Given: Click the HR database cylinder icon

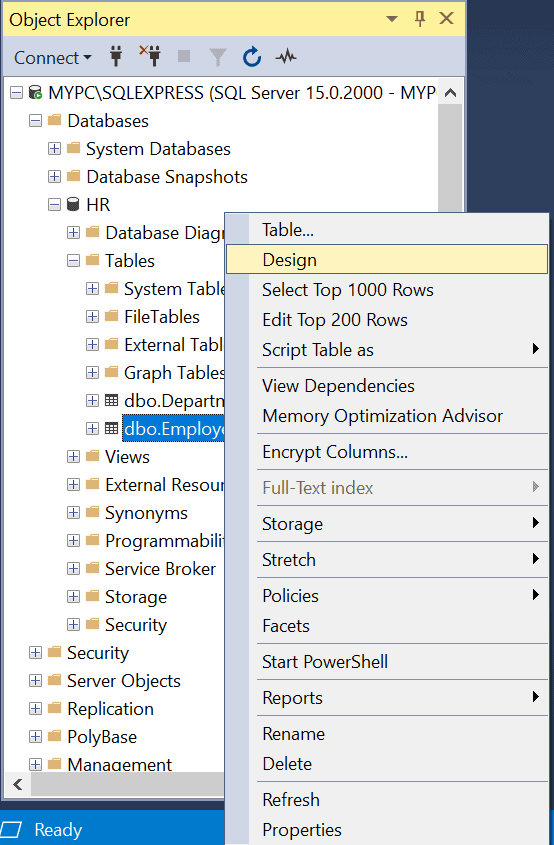Looking at the screenshot, I should click(x=72, y=205).
